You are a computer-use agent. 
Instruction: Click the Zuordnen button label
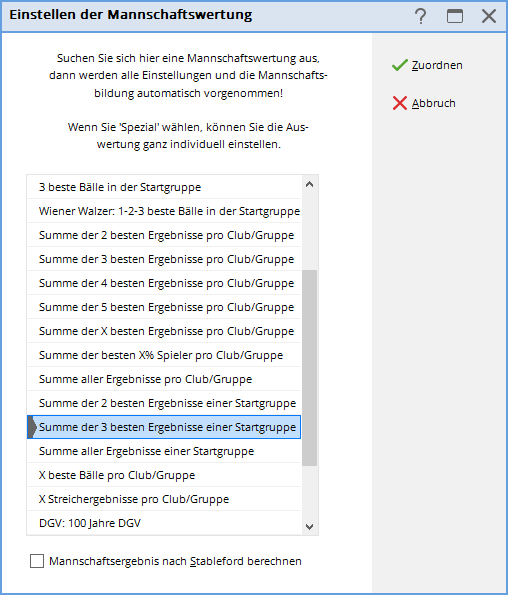pyautogui.click(x=437, y=65)
